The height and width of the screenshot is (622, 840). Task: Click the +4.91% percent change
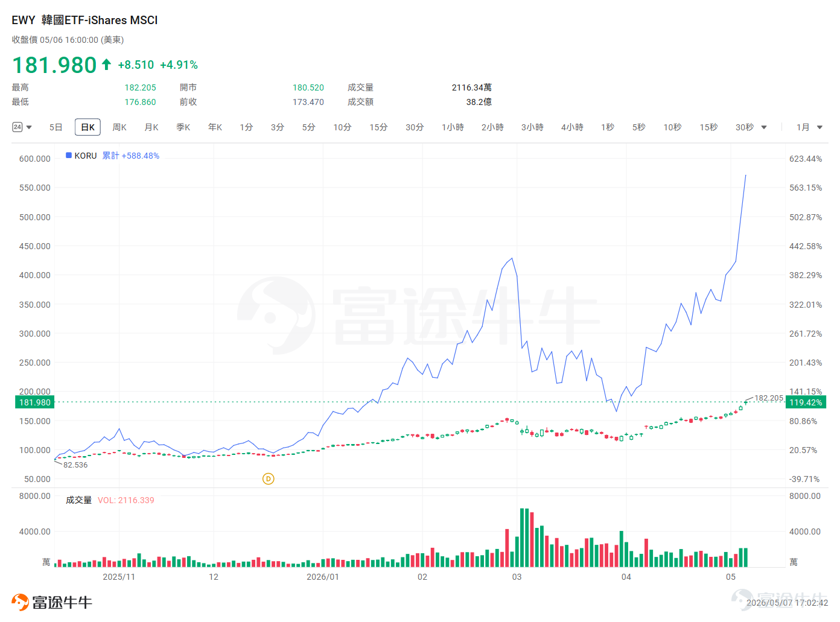[179, 65]
